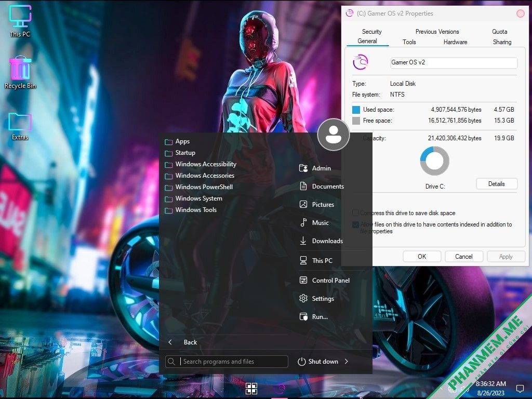Click the Admin user folder icon

[303, 168]
